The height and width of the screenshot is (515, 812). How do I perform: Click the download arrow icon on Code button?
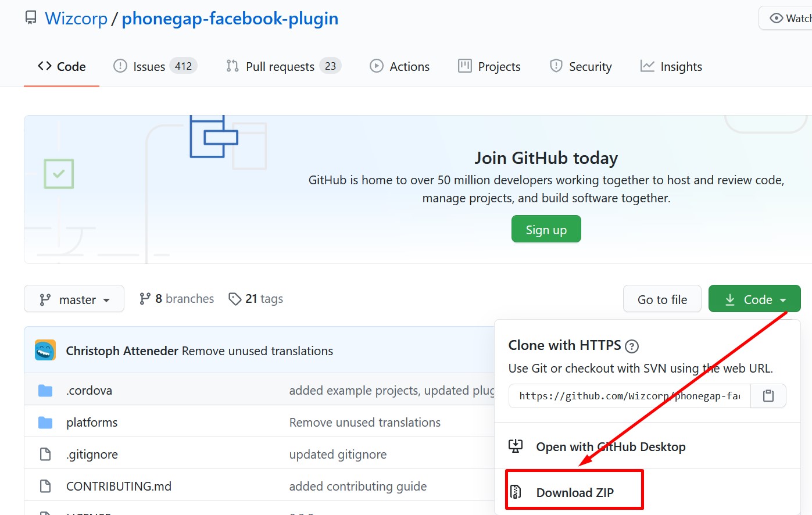tap(730, 299)
